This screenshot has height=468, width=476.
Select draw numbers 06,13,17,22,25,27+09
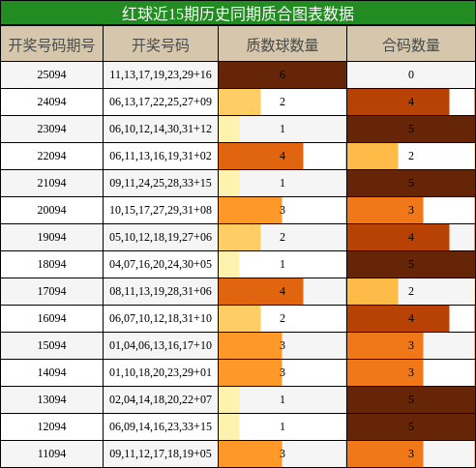pos(161,102)
